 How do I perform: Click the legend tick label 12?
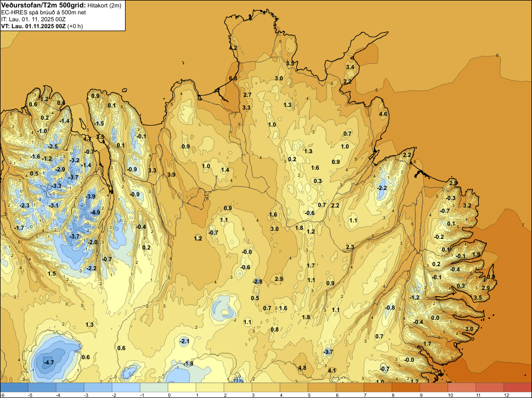pos(506,395)
